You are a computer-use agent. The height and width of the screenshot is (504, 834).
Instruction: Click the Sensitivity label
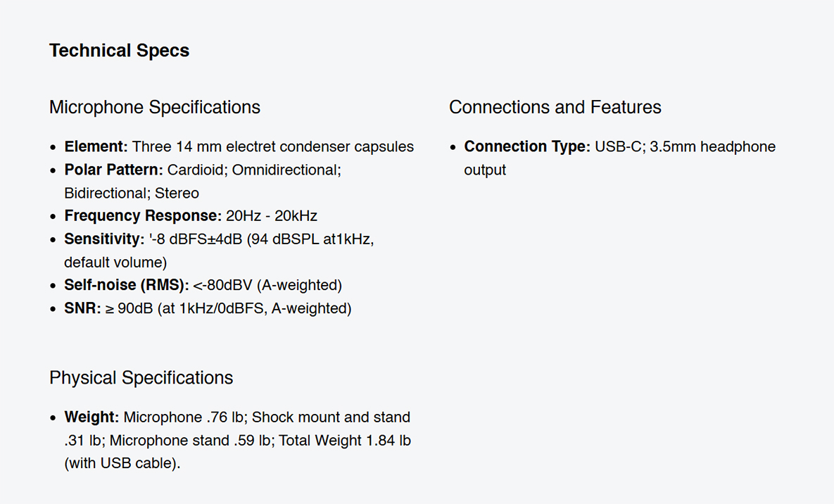tap(104, 239)
